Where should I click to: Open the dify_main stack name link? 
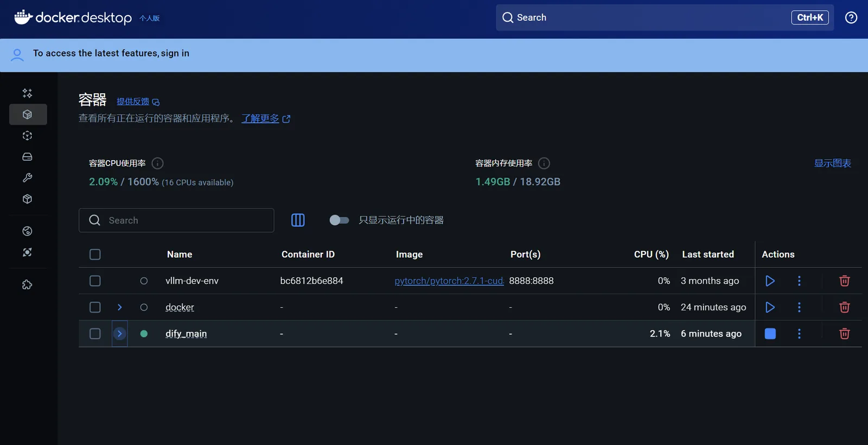pos(186,334)
